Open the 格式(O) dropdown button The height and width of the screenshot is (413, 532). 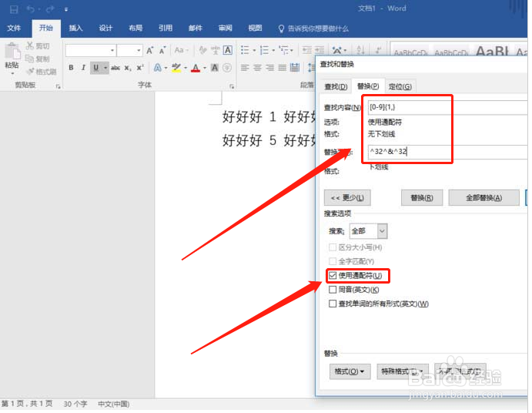pyautogui.click(x=350, y=371)
